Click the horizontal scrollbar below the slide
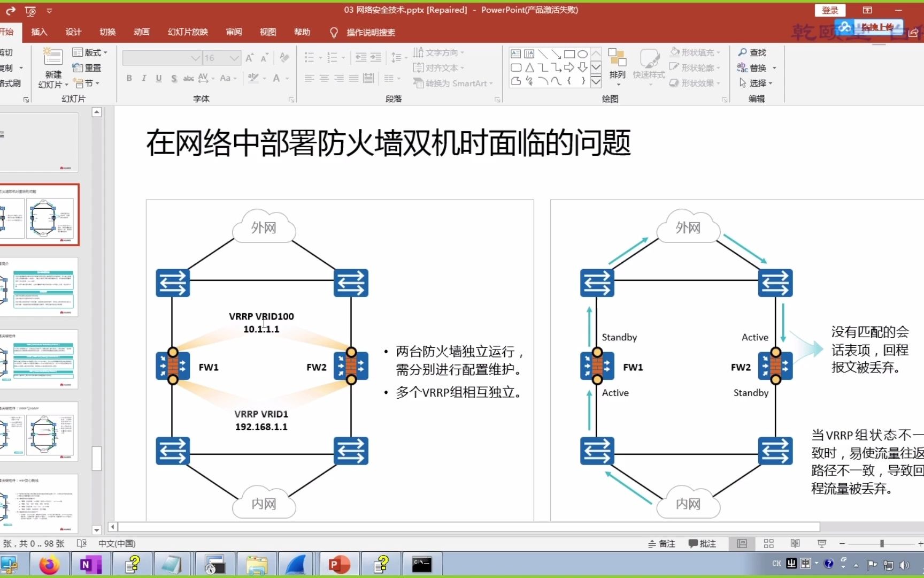 click(468, 527)
